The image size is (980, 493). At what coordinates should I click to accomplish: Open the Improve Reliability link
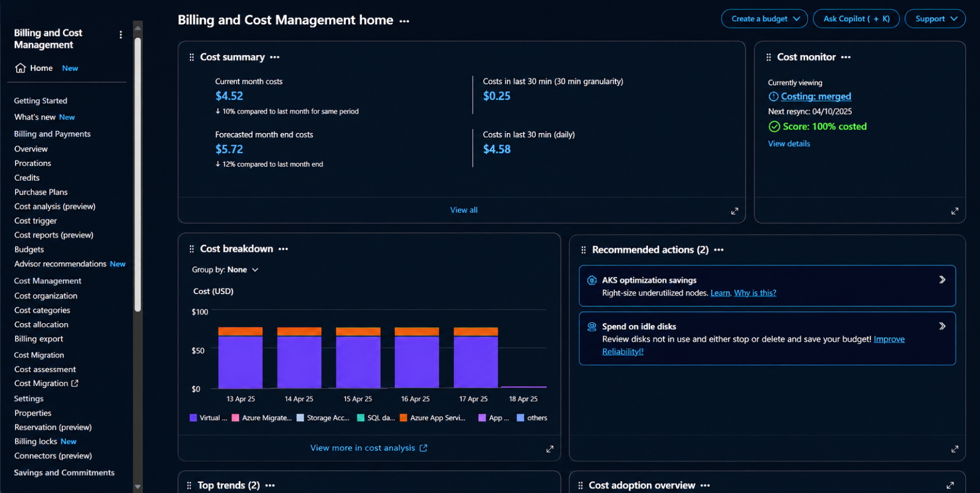[889, 339]
